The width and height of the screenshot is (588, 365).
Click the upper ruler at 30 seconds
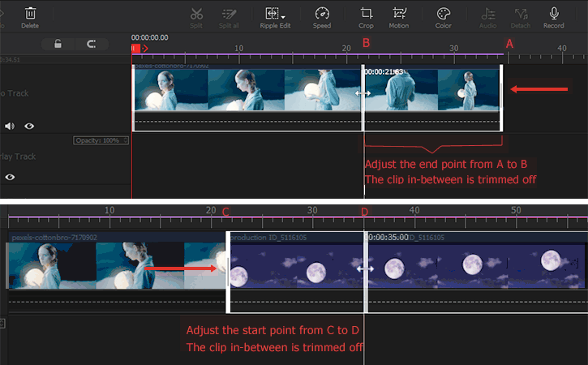[x=454, y=49]
